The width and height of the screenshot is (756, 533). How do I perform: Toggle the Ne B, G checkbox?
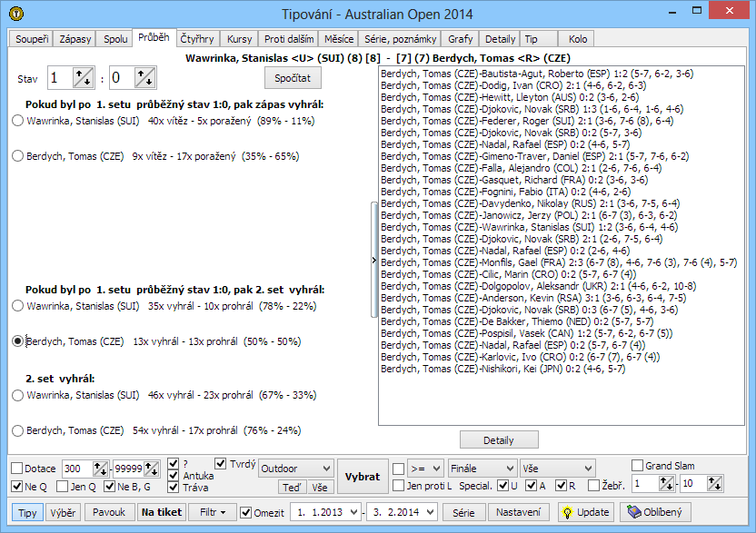(109, 487)
